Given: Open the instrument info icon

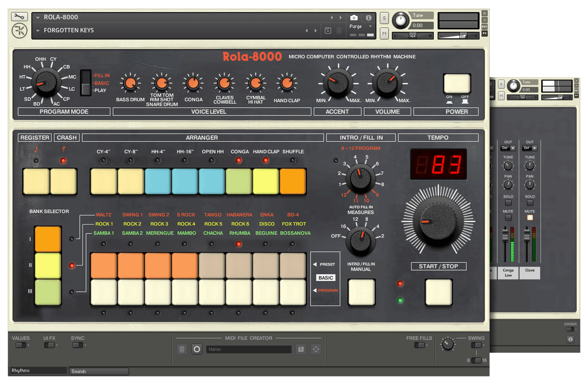Looking at the screenshot, I should [x=368, y=18].
